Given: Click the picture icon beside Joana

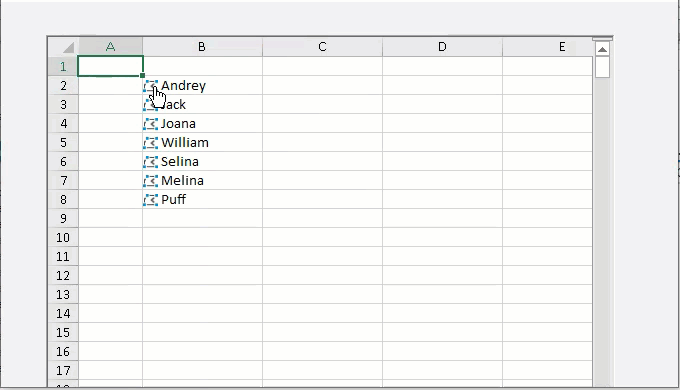Looking at the screenshot, I should [x=150, y=124].
